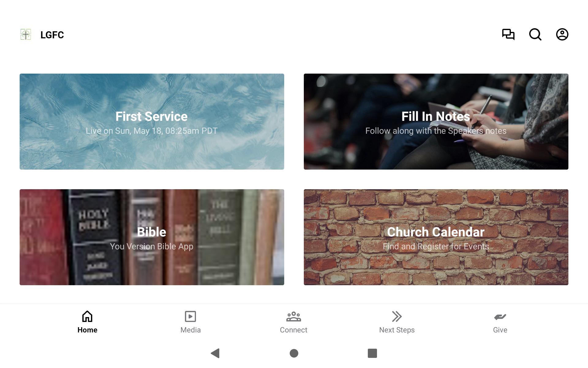The image size is (588, 368).
Task: Go to the Connect tab label
Action: (x=294, y=330)
